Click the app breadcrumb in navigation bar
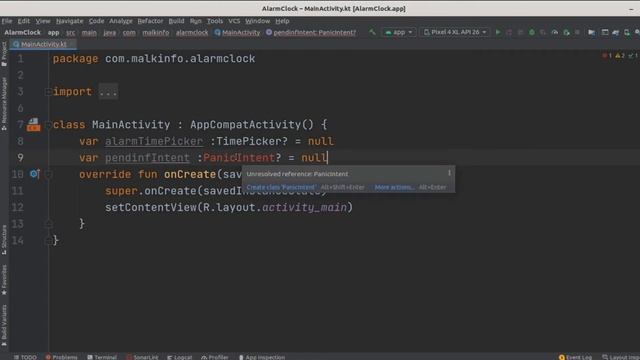This screenshot has width=640, height=360. (53, 32)
